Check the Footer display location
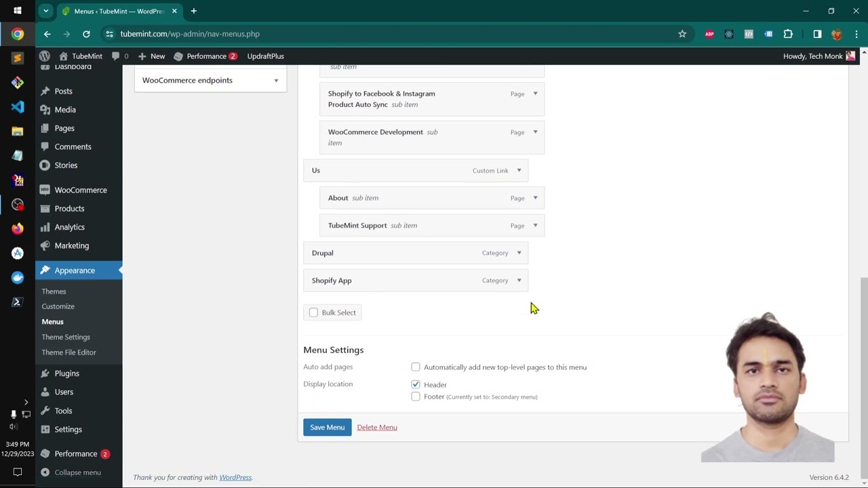Image resolution: width=868 pixels, height=488 pixels. [416, 396]
